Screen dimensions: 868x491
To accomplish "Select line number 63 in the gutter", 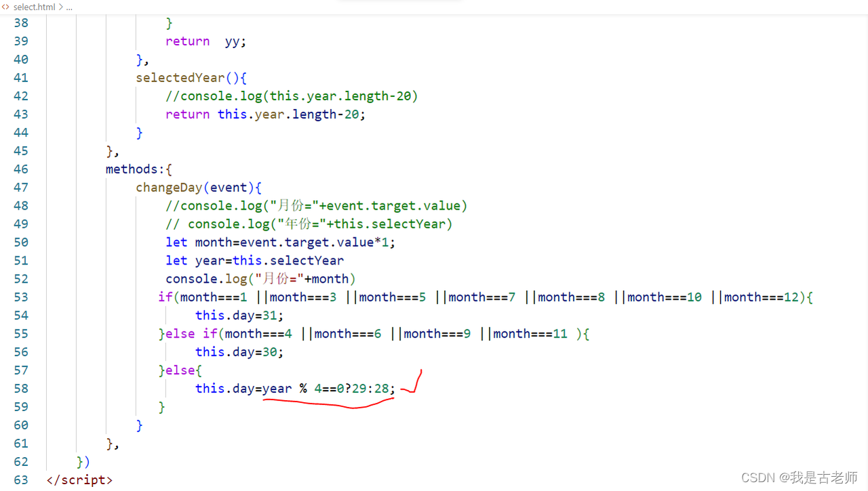I will (x=21, y=480).
